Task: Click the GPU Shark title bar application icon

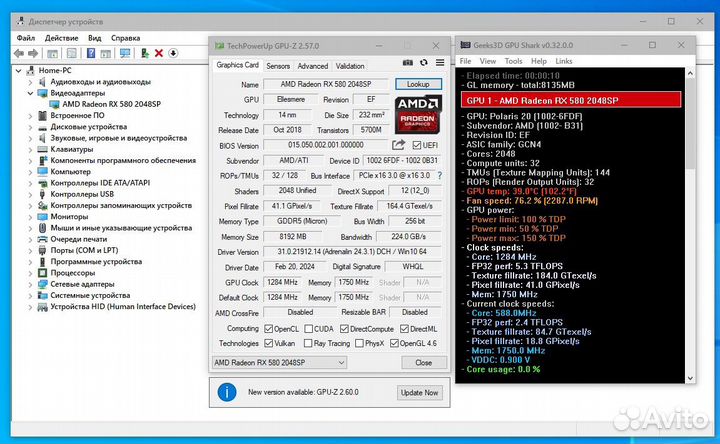Action: (x=466, y=45)
